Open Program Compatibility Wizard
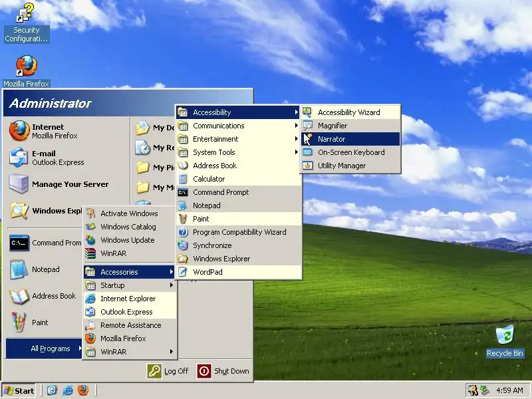The width and height of the screenshot is (532, 399). [238, 232]
